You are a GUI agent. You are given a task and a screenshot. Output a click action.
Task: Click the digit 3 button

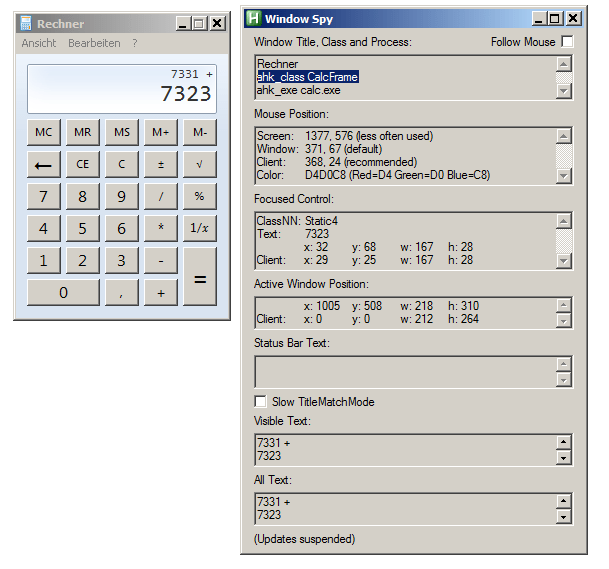[122, 261]
